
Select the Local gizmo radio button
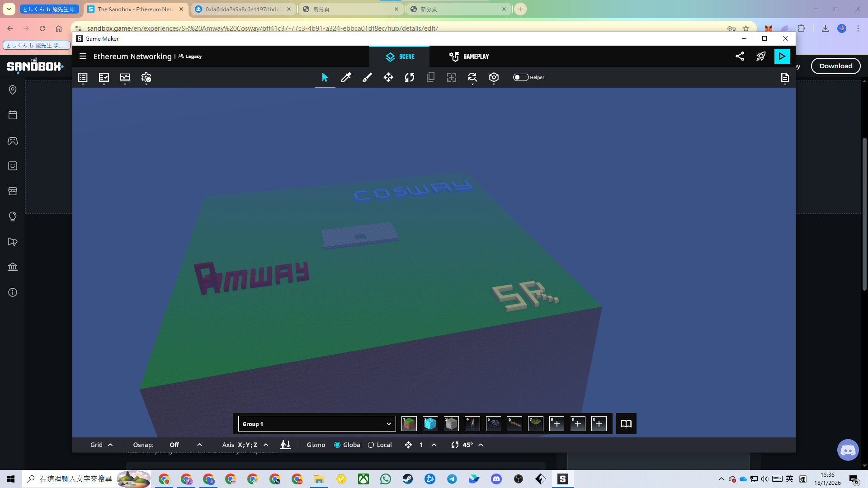371,445
